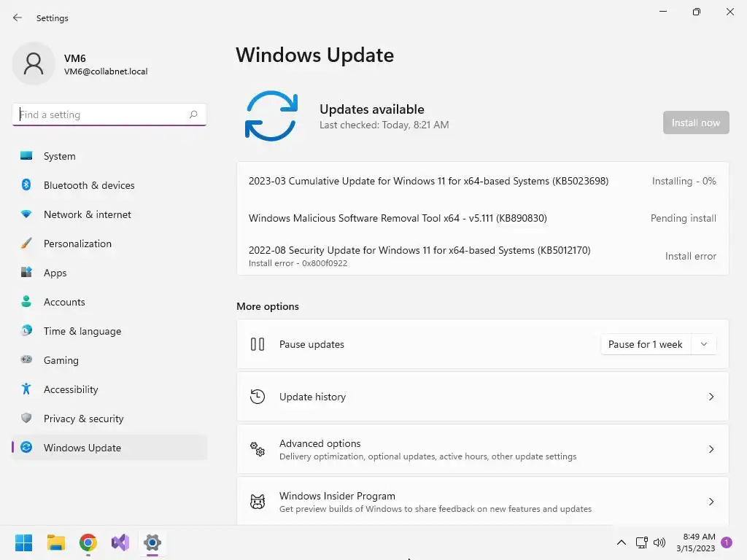Viewport: 747px width, 560px height.
Task: Click the Bluetooth icon in sidebar
Action: point(26,184)
